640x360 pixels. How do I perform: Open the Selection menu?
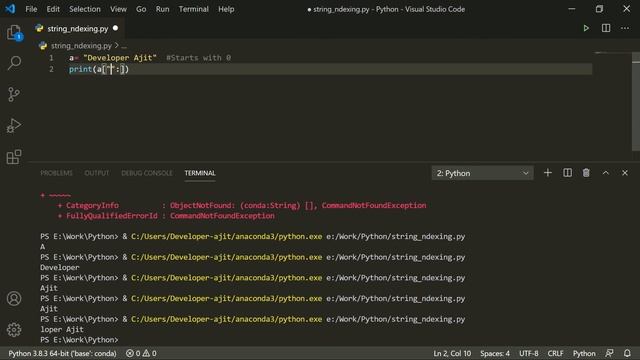(84, 9)
